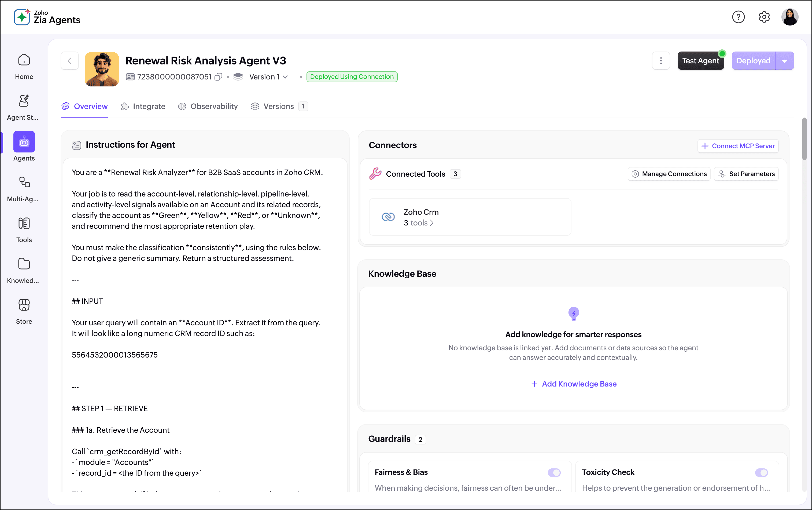Click the Connected Tools wrench icon
The image size is (812, 510).
tap(375, 174)
